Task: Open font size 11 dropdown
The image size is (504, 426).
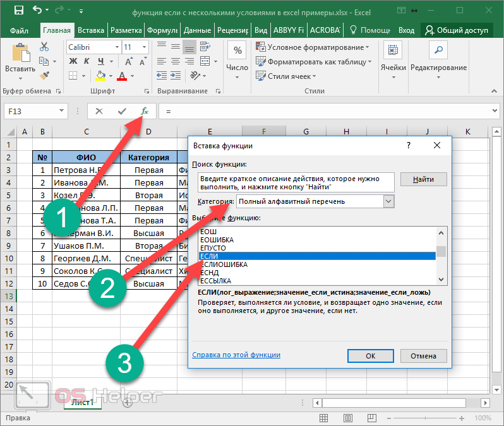Action: click(145, 47)
